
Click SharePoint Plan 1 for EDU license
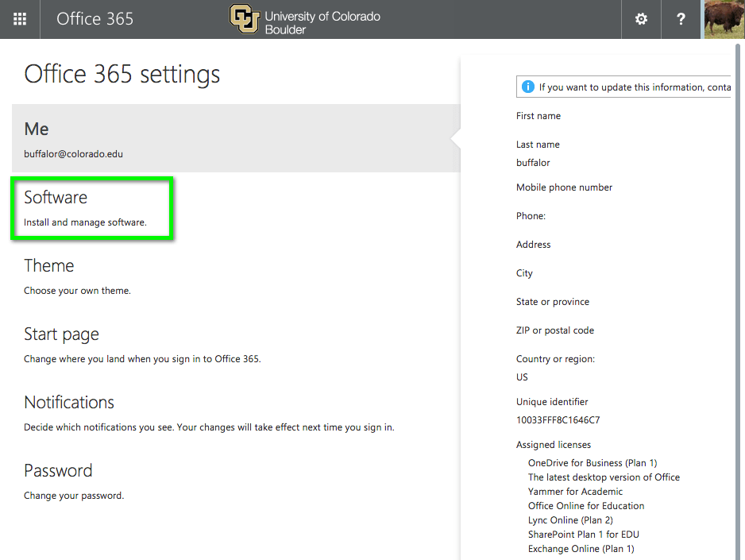click(584, 535)
